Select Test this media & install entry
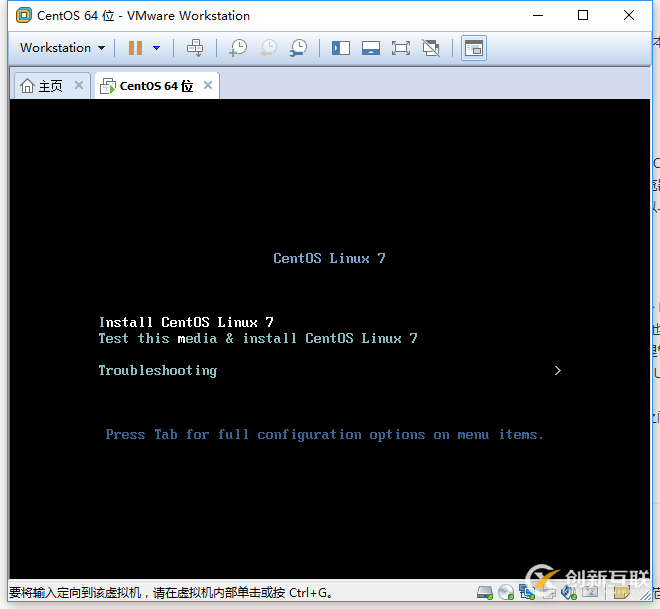The image size is (660, 609). pos(258,338)
